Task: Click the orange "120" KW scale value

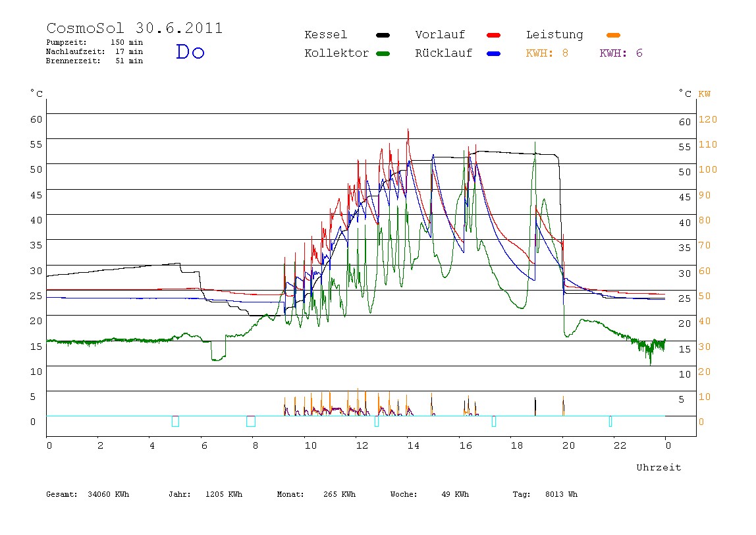Action: [x=708, y=119]
